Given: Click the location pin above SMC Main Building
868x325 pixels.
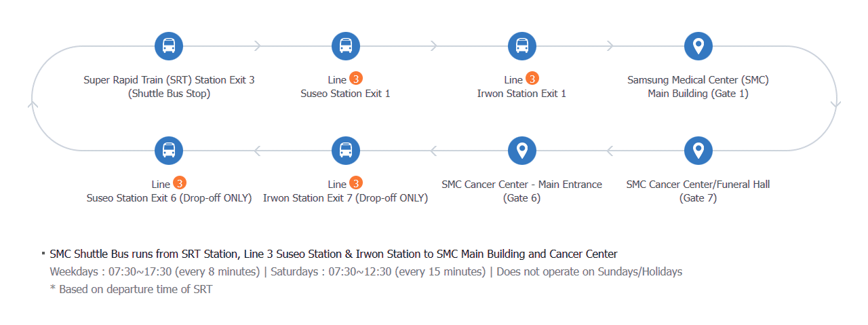Looking at the screenshot, I should pos(698,46).
